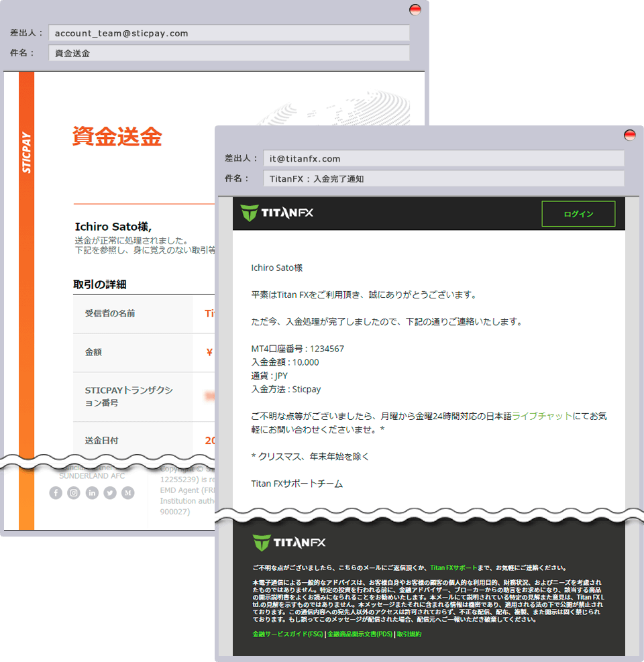Click Ichiro Sato様 greeting in TitanFX email
This screenshot has height=662, width=644.
[x=276, y=268]
